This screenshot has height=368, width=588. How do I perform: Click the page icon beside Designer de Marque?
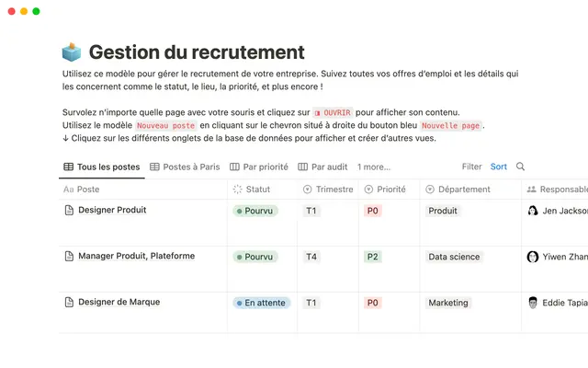pos(69,302)
